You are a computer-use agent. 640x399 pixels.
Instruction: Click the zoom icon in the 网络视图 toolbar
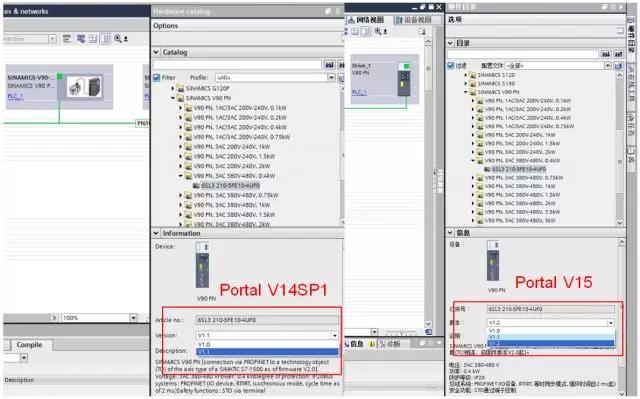pyautogui.click(x=378, y=31)
